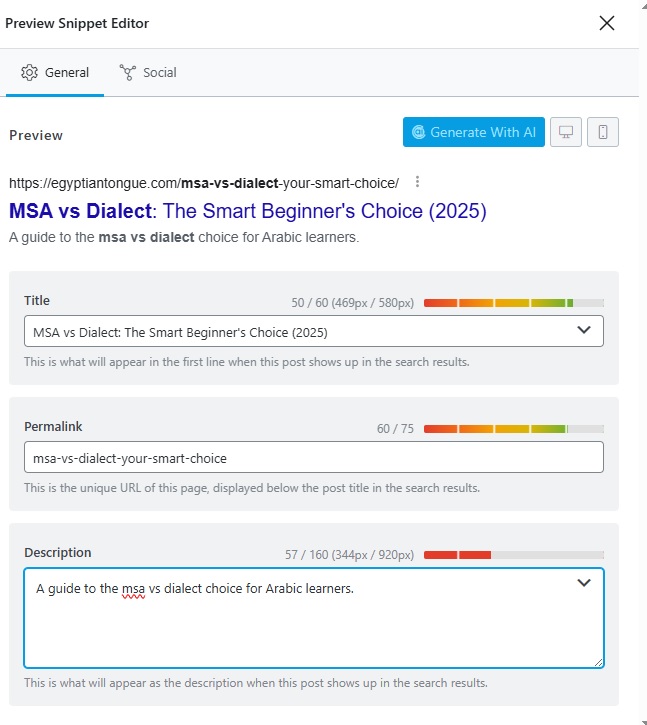
Task: Switch to mobile preview mode
Action: [x=603, y=132]
